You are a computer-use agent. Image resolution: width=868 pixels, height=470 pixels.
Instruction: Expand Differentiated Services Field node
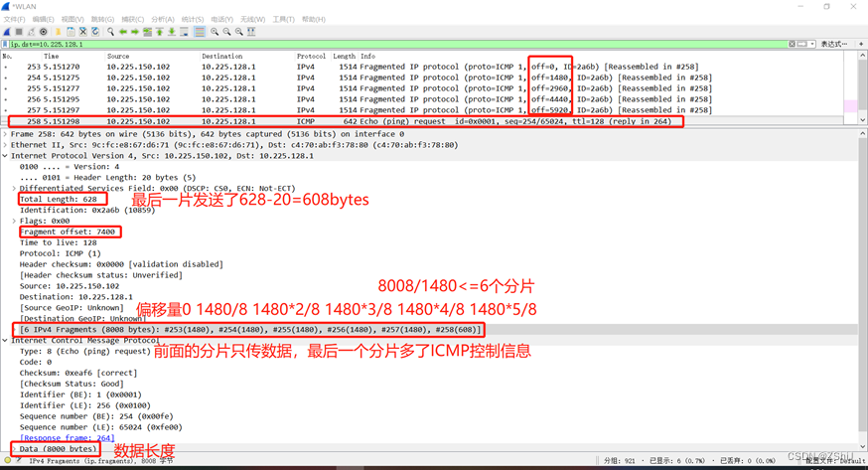click(14, 188)
